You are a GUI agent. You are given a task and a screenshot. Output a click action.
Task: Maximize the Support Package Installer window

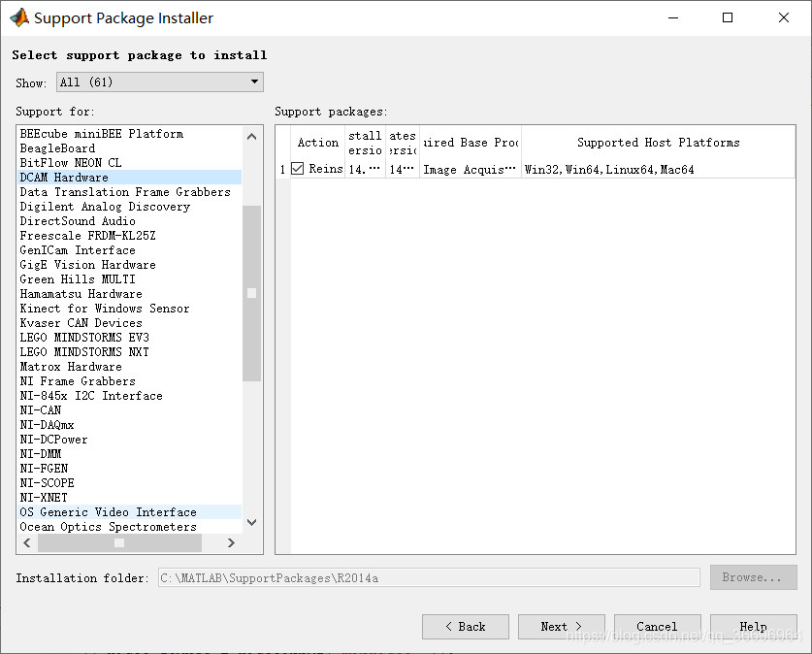point(728,17)
